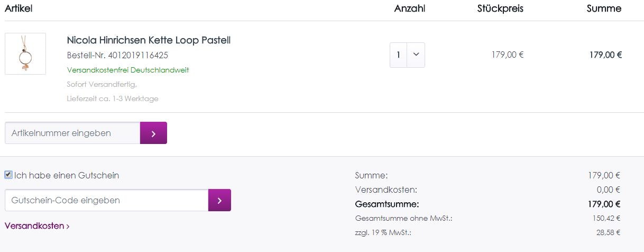Viewport: 644px width, 252px height.
Task: Click the green Versandkostenfrei Deutschlandweit text
Action: [x=128, y=70]
